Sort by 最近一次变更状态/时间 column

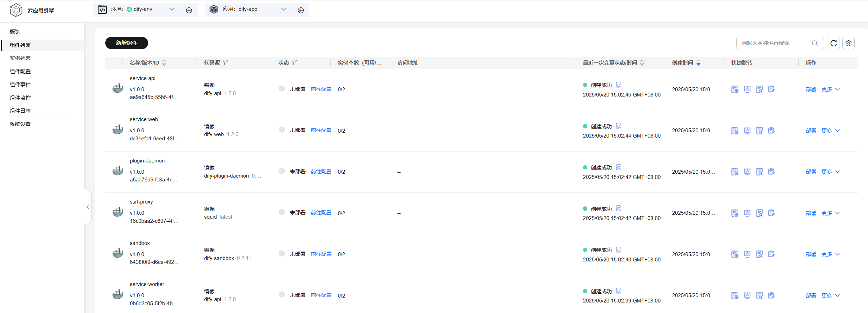point(642,63)
